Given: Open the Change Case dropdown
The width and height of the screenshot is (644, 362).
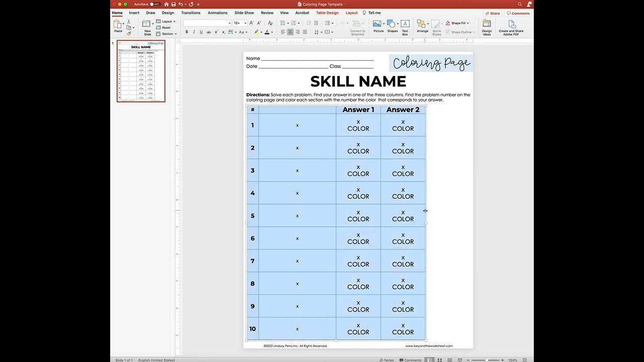Looking at the screenshot, I should [244, 32].
